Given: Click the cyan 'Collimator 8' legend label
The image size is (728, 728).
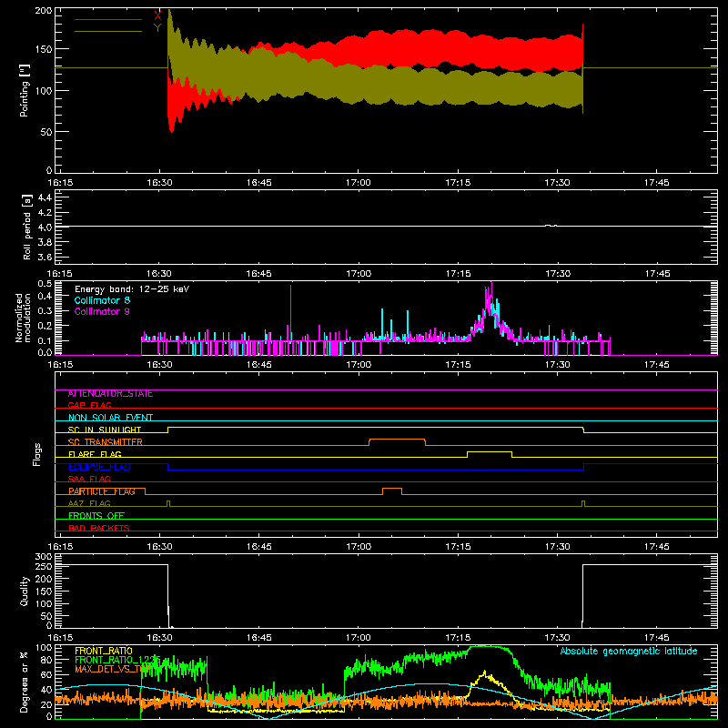Looking at the screenshot, I should pyautogui.click(x=102, y=300).
